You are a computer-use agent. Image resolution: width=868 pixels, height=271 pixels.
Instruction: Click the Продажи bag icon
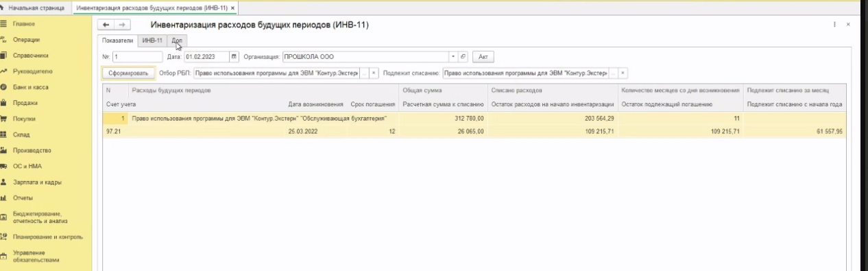point(3,103)
